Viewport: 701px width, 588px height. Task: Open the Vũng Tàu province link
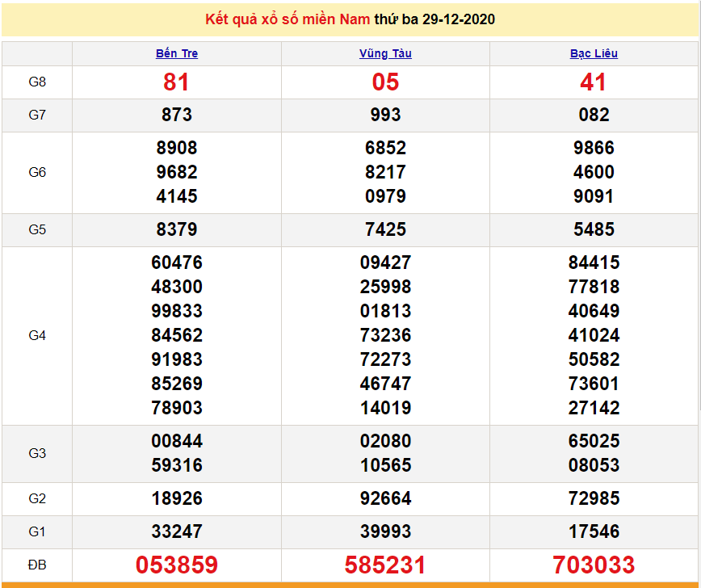(x=385, y=53)
